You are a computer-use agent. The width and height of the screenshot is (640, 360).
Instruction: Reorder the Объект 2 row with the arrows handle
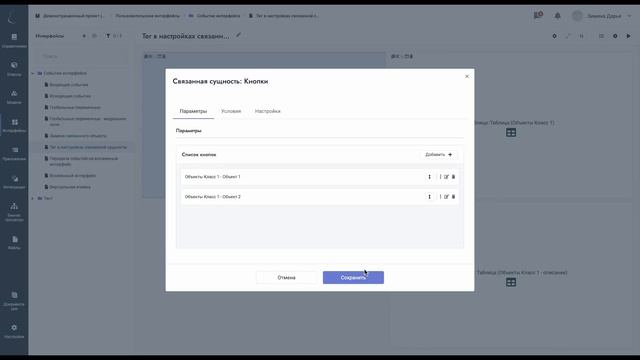(x=429, y=197)
